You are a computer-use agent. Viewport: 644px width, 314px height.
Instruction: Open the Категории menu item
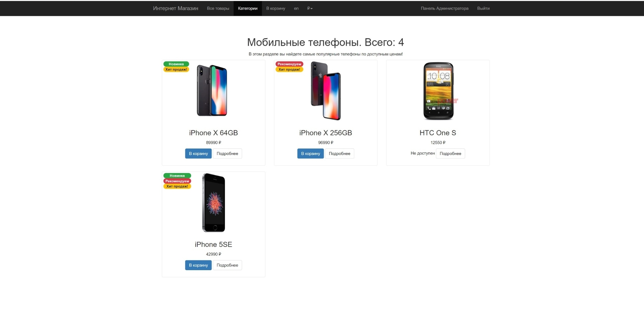click(248, 8)
